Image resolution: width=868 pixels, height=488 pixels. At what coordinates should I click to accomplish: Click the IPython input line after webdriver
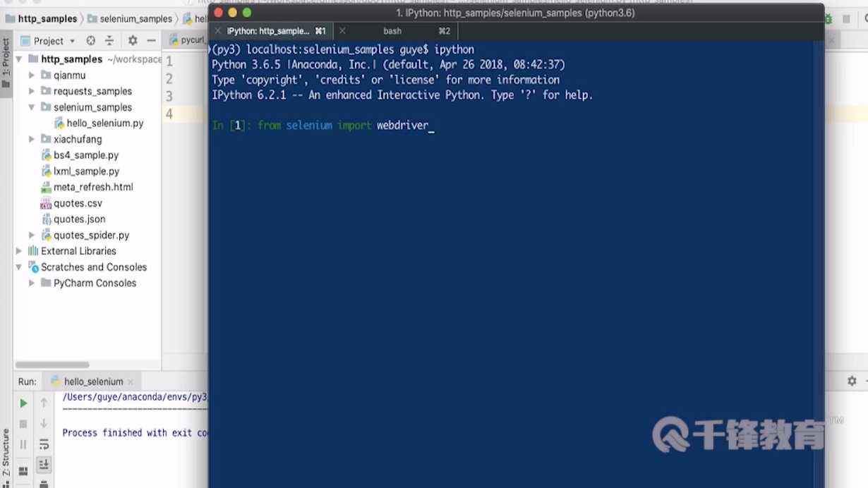[x=431, y=126]
